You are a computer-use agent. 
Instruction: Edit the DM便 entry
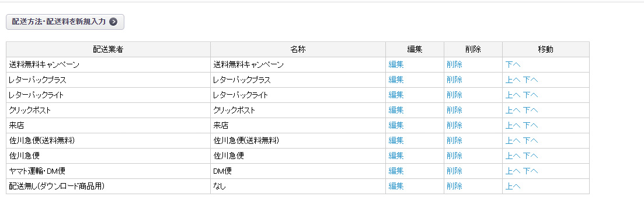[x=396, y=171]
